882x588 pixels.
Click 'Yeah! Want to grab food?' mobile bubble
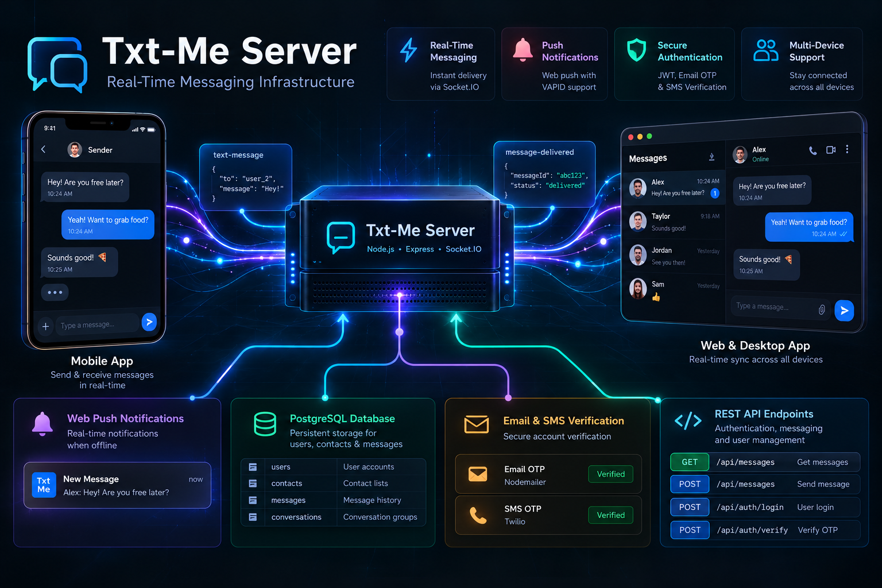pyautogui.click(x=108, y=225)
